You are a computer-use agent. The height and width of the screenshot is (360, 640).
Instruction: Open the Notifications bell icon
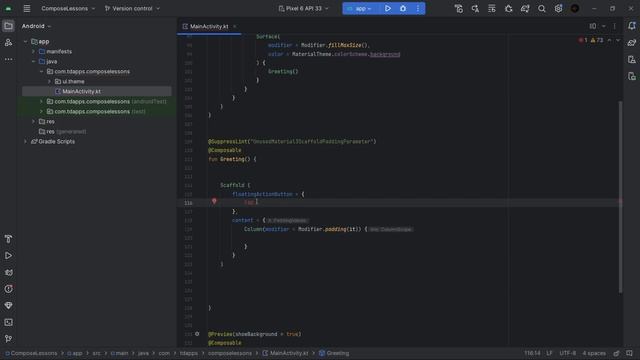coord(632,26)
